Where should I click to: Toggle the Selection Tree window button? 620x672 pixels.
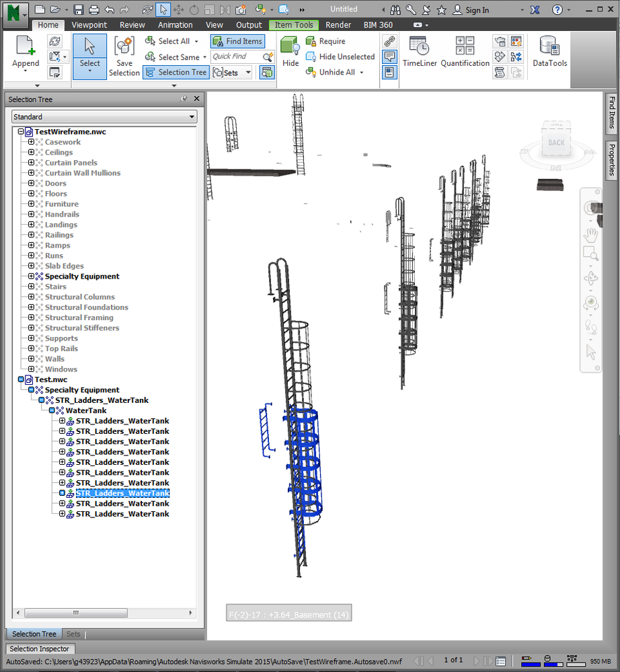(x=176, y=73)
